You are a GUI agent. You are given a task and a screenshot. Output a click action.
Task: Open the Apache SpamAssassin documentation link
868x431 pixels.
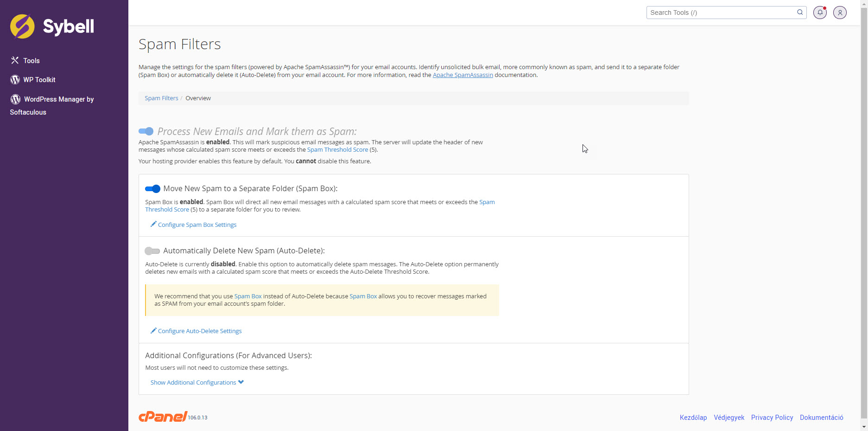[x=463, y=75]
